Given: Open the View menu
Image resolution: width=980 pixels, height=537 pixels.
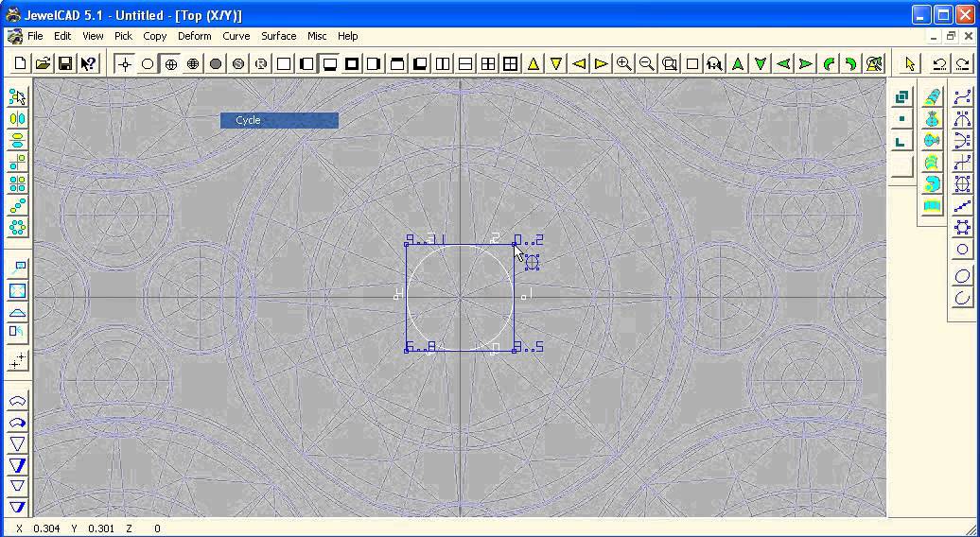Looking at the screenshot, I should point(93,36).
